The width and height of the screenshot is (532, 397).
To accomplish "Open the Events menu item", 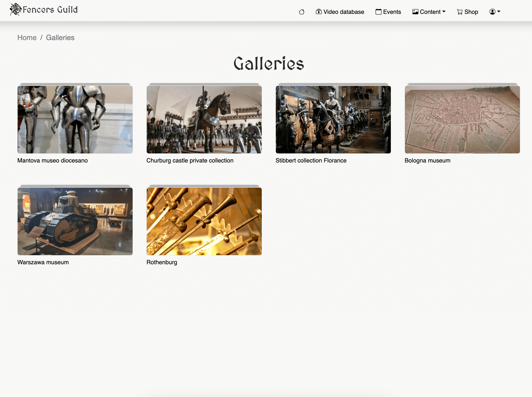I will pyautogui.click(x=392, y=12).
